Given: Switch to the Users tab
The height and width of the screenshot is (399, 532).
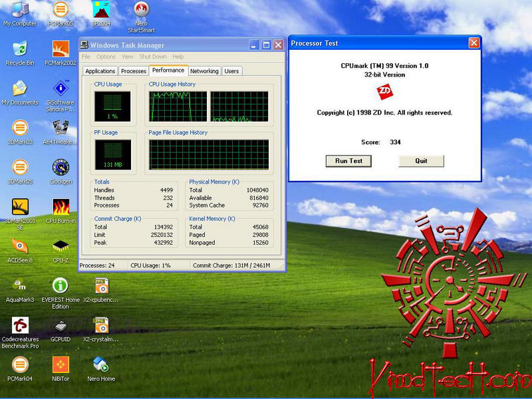Looking at the screenshot, I should [x=231, y=71].
